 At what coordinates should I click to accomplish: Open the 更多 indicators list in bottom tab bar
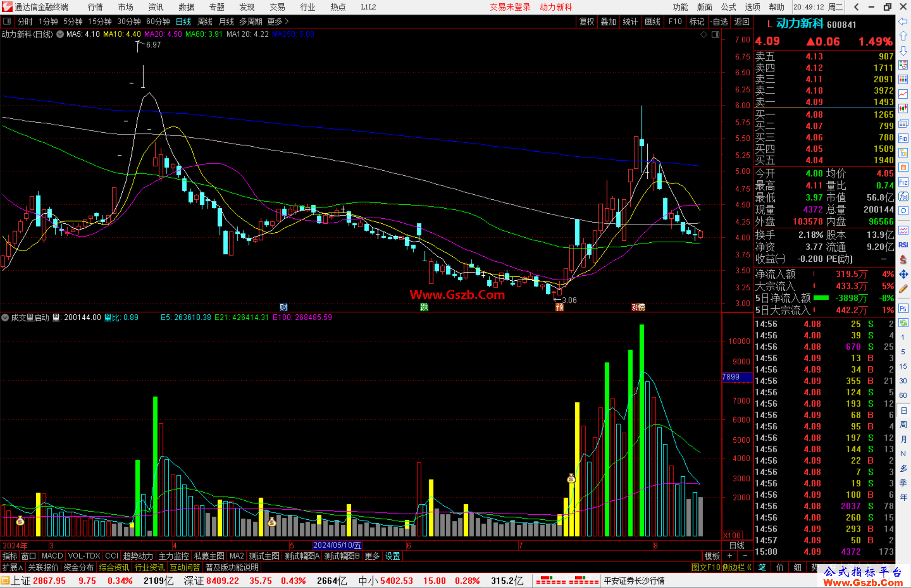click(x=372, y=556)
